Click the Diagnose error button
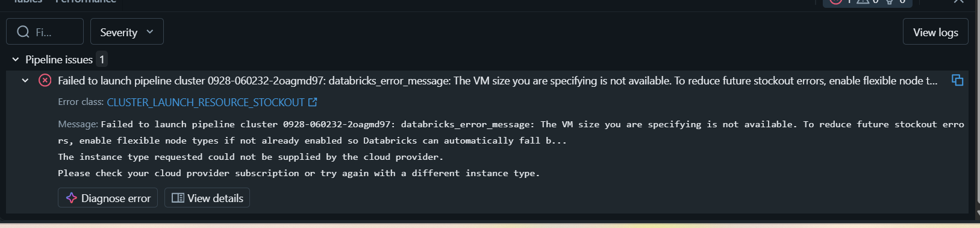 coord(108,198)
